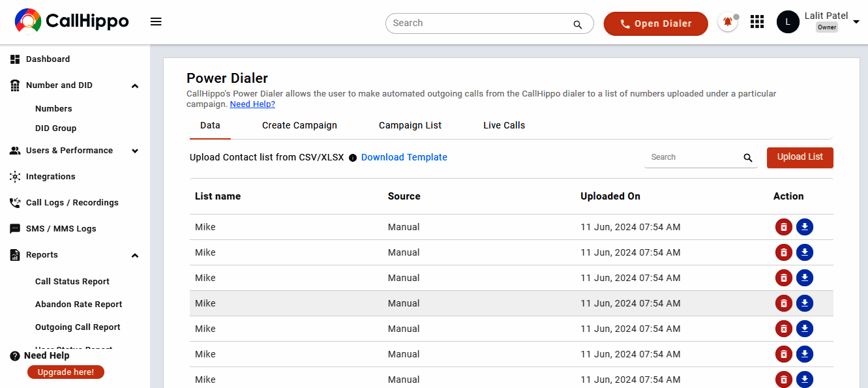Screen dimensions: 868x388
Task: Click the Upload List button
Action: pos(800,157)
